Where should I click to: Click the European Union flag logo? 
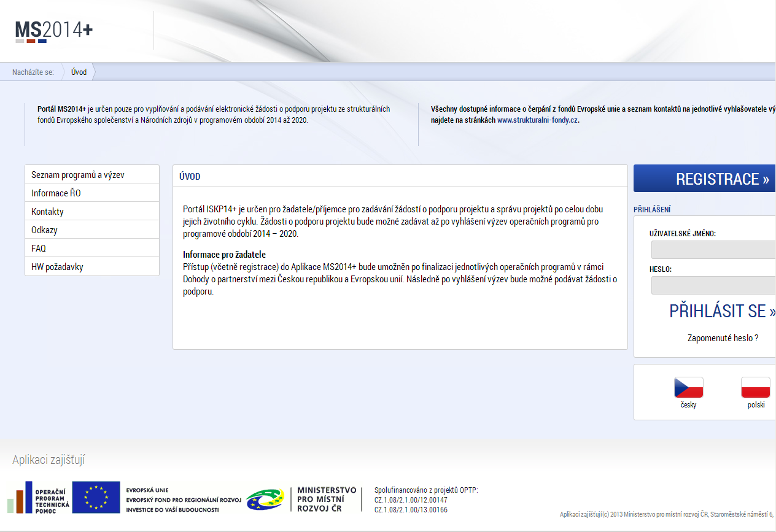[x=96, y=497]
